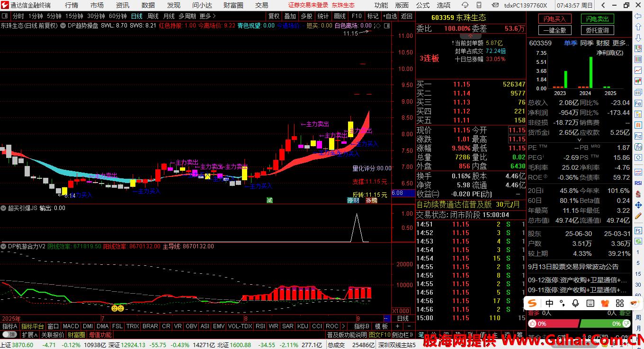The width and height of the screenshot is (644, 349).
Task: Click the red bullish percentage bar
Action: (553, 323)
